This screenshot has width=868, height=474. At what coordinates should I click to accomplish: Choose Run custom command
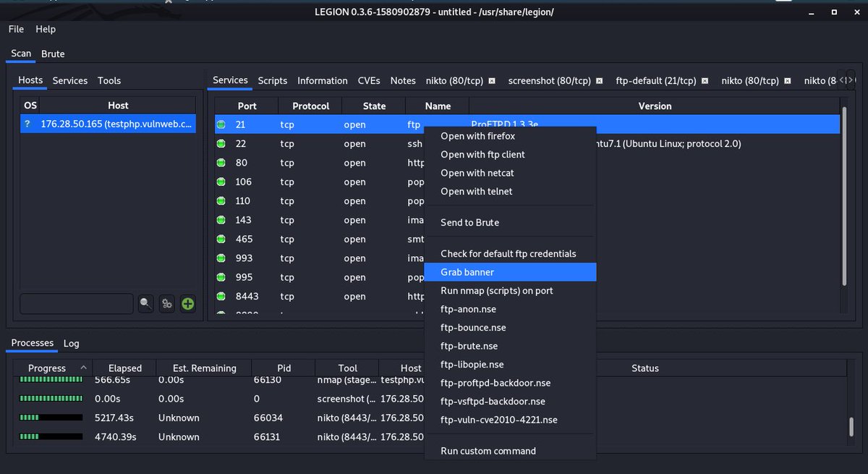tap(510, 451)
